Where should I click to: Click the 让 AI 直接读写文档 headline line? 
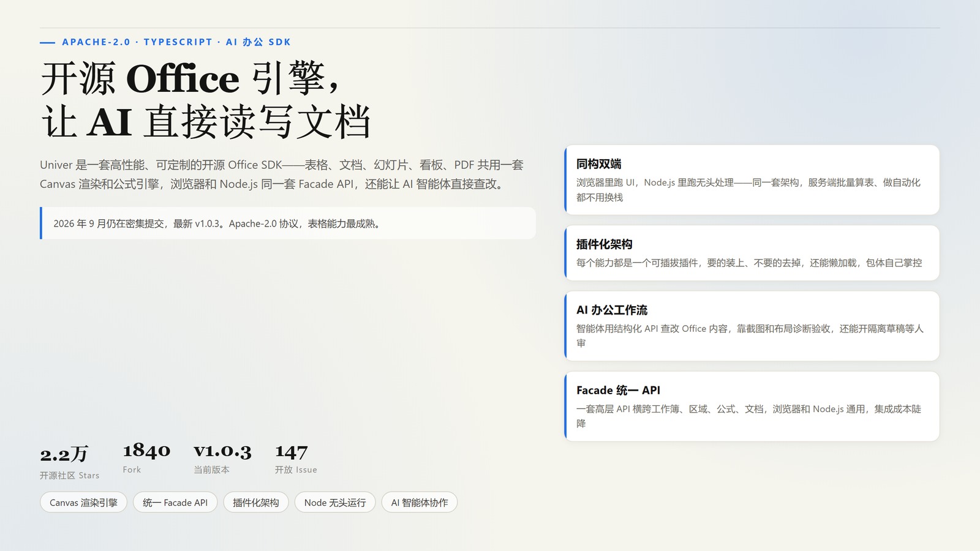206,121
